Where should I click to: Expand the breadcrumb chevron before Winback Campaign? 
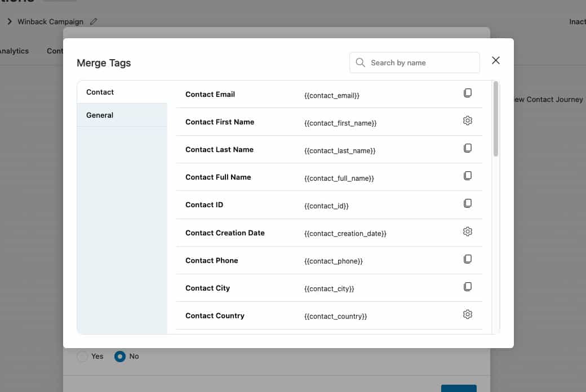[x=10, y=21]
